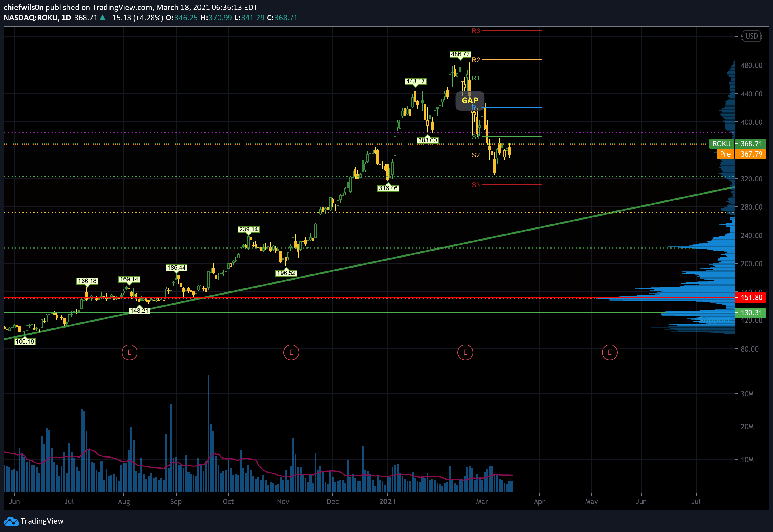Click the NASDAQ:ROKU, 1D symbol title

coord(37,18)
